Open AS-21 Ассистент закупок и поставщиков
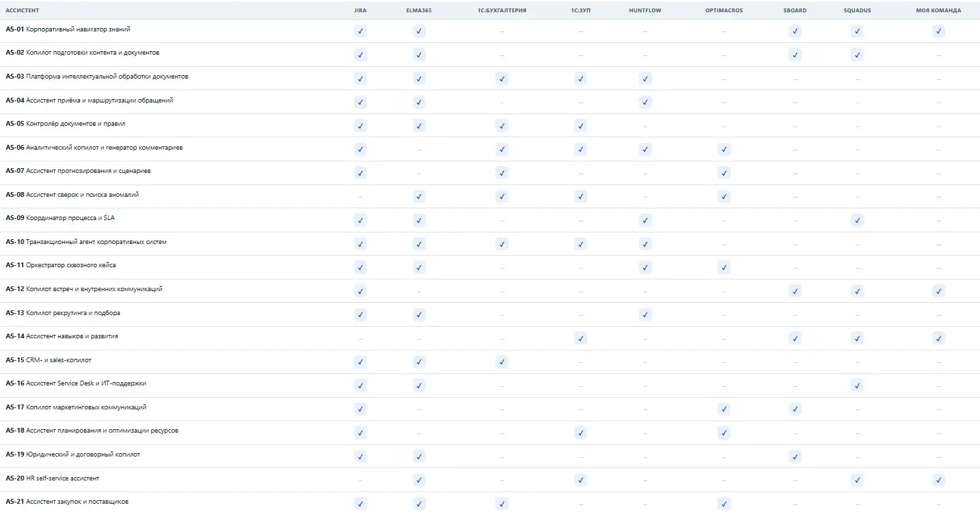This screenshot has height=516, width=980. (66, 502)
